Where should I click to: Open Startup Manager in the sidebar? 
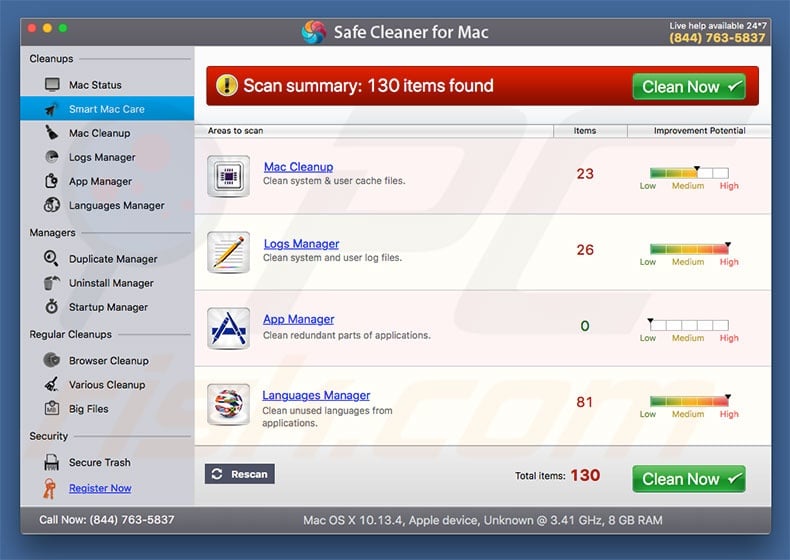[107, 307]
